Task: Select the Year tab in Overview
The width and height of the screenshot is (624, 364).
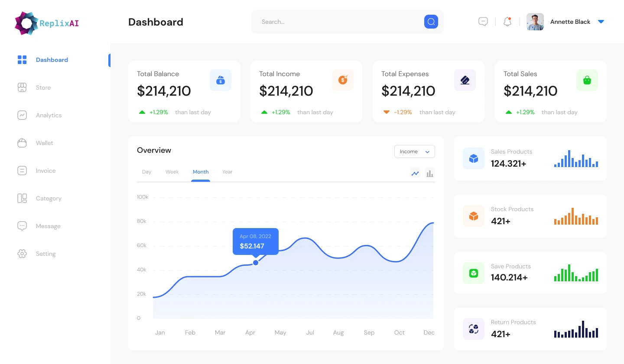Action: coord(227,172)
